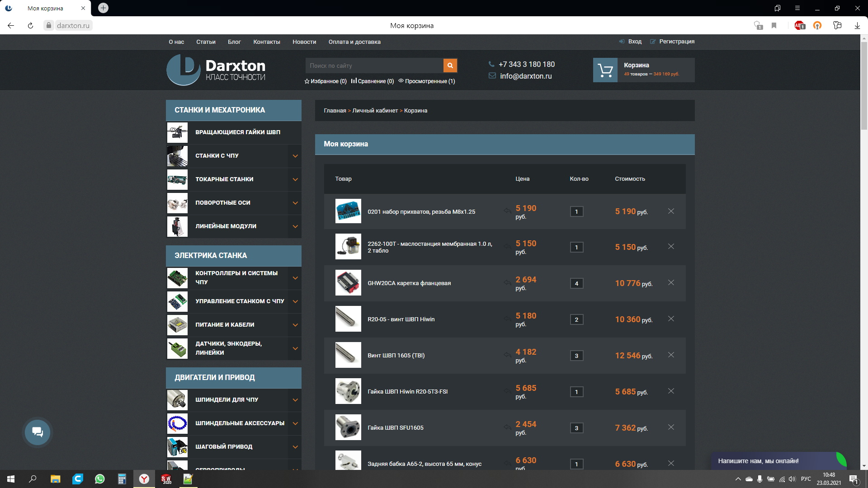This screenshot has height=488, width=868.
Task: Expand the Линейные модули category
Action: pyautogui.click(x=295, y=226)
